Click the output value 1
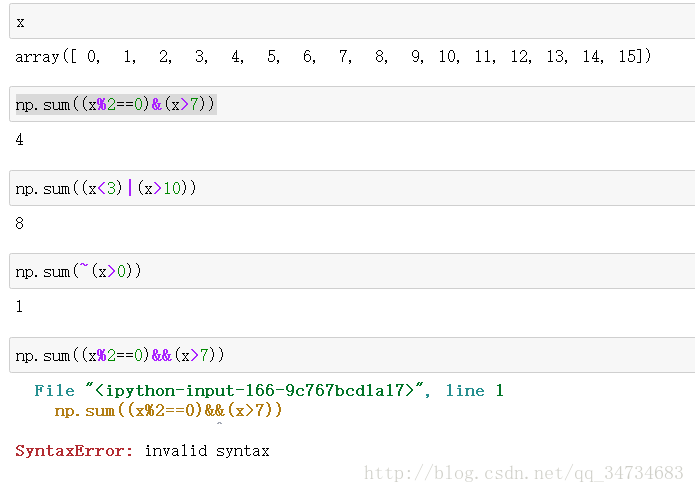The width and height of the screenshot is (695, 493). (19, 306)
